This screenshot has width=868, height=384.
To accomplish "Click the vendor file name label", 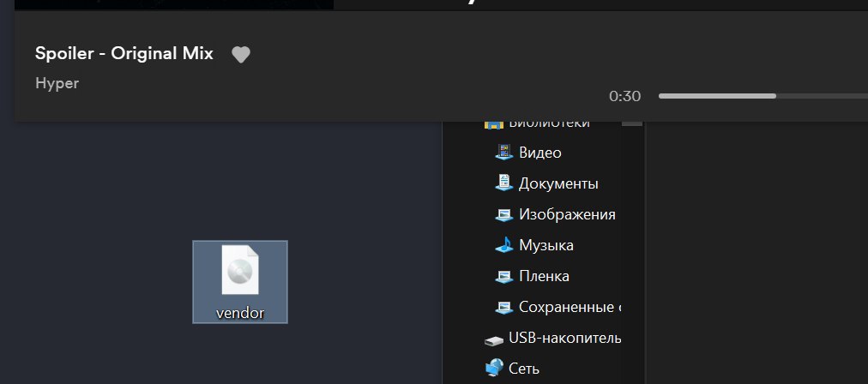I will tap(239, 313).
